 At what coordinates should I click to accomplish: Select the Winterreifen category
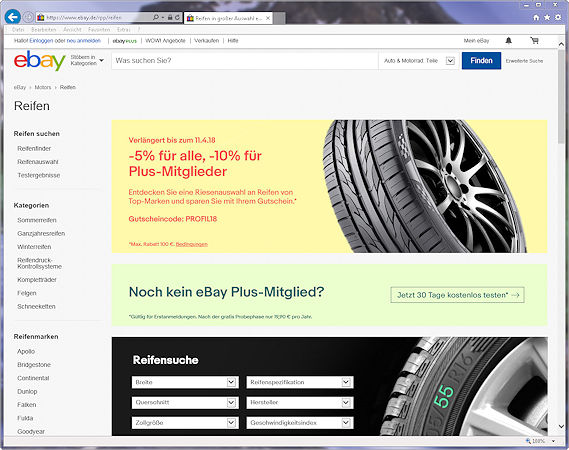pyautogui.click(x=34, y=247)
